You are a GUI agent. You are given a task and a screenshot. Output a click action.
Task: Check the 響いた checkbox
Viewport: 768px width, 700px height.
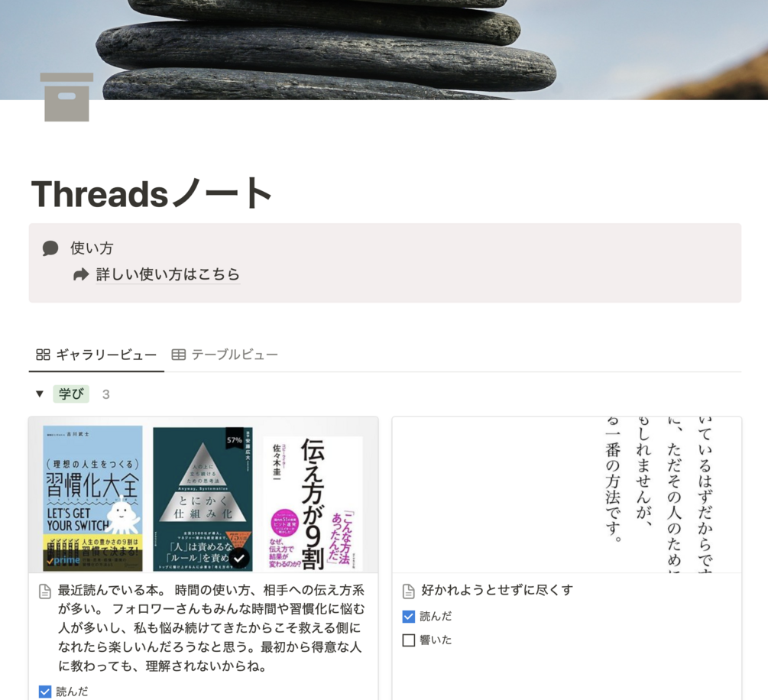tap(409, 640)
